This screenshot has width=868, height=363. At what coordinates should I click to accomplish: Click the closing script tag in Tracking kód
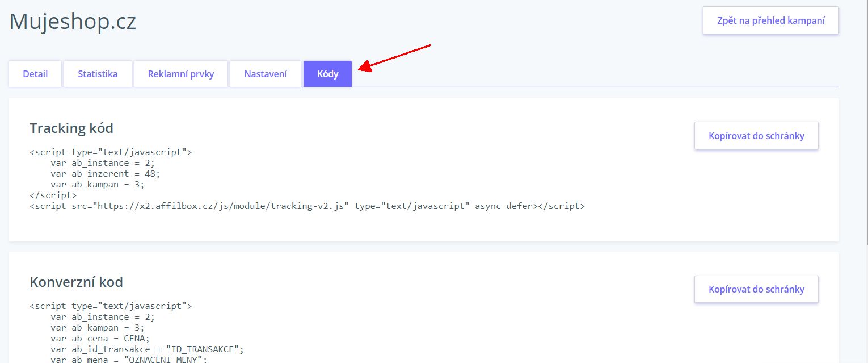[53, 195]
